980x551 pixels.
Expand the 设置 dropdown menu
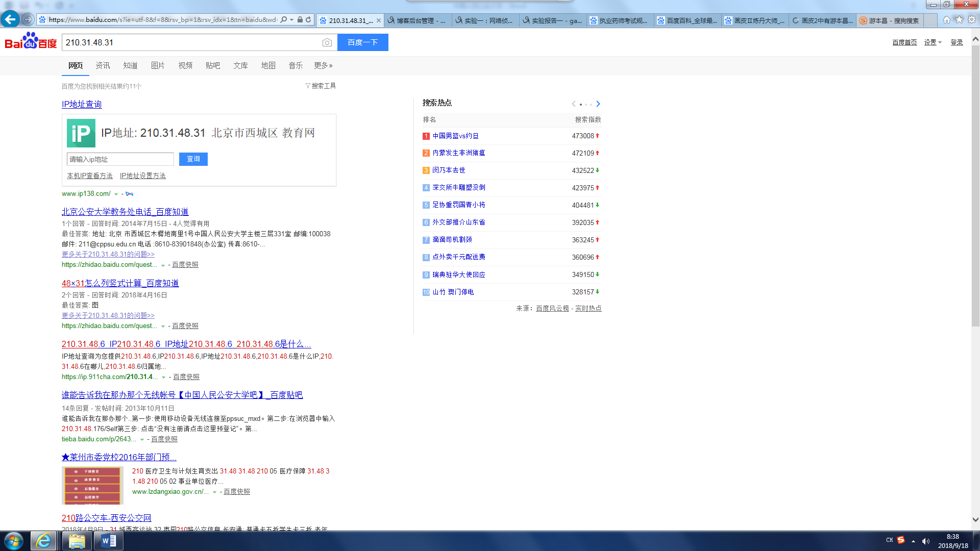(x=933, y=42)
